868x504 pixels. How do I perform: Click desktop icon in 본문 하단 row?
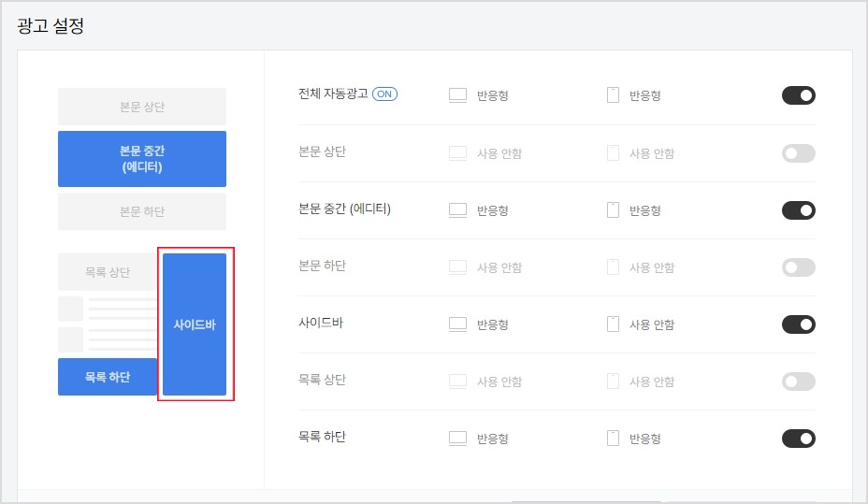pyautogui.click(x=457, y=267)
